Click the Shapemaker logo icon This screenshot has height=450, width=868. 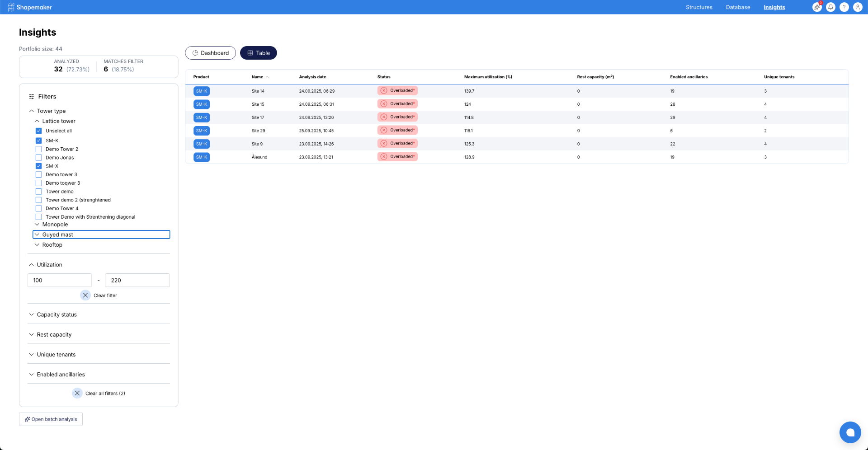click(11, 7)
